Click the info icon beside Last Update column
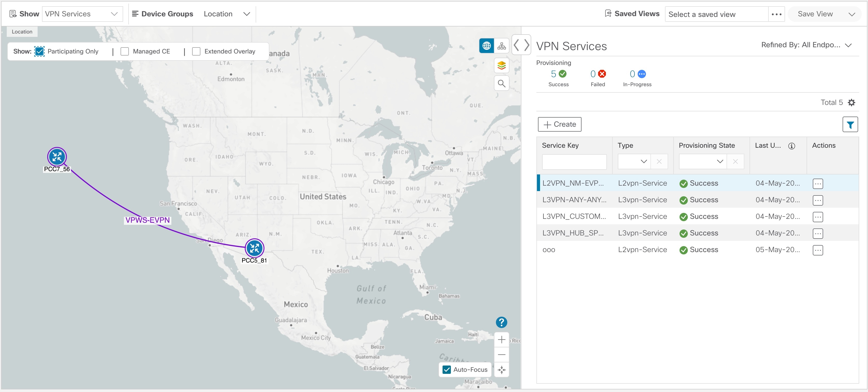 [792, 146]
